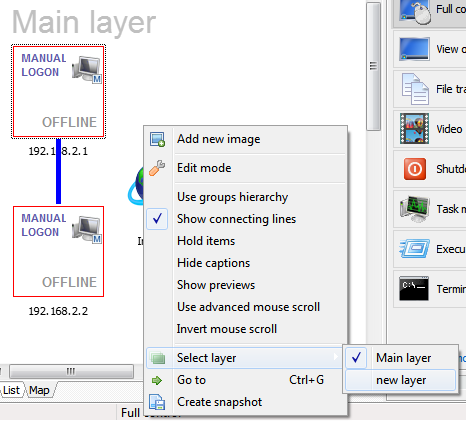Expand the Select layer submenu arrow
This screenshot has height=421, width=466.
[x=335, y=357]
